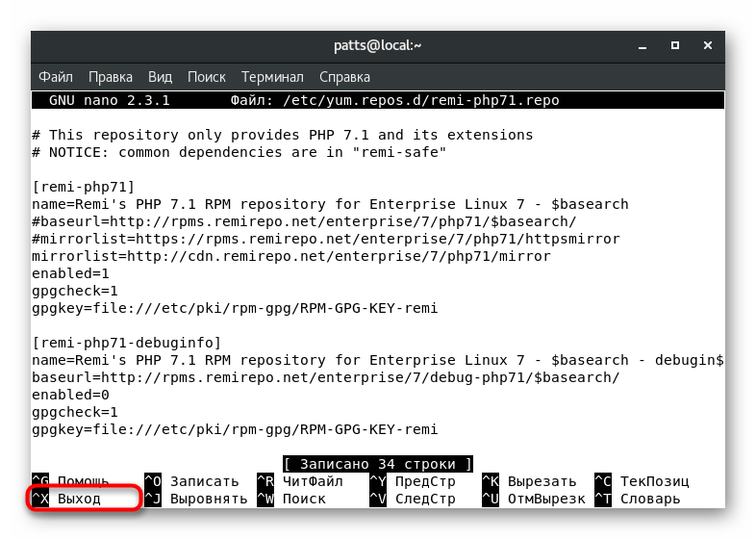756x539 pixels.
Task: Click the enabled=1 line
Action: [70, 273]
